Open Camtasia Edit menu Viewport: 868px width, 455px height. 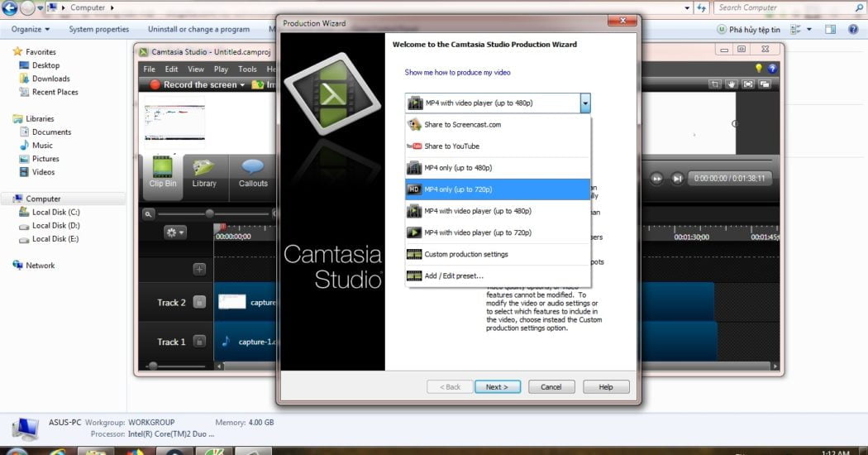pos(172,69)
